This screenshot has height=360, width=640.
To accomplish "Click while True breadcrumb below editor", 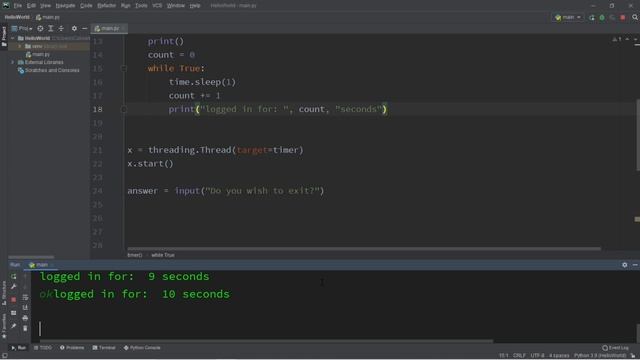I will [x=163, y=255].
